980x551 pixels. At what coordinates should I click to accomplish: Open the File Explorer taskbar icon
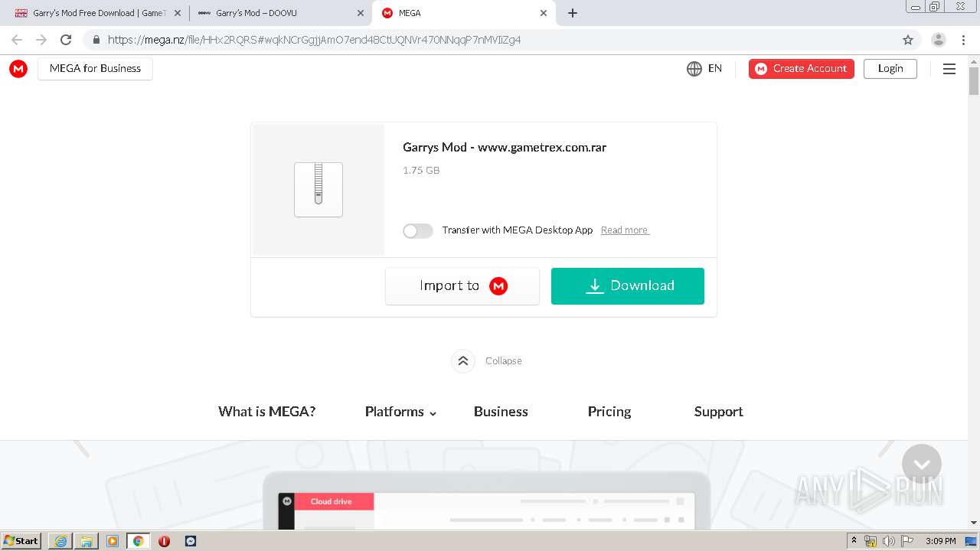pyautogui.click(x=87, y=541)
